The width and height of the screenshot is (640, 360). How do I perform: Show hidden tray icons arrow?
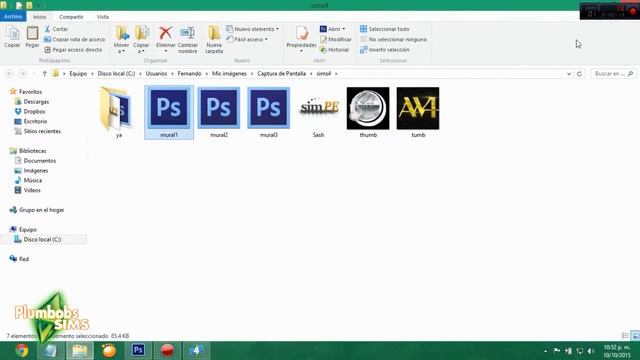pos(545,351)
